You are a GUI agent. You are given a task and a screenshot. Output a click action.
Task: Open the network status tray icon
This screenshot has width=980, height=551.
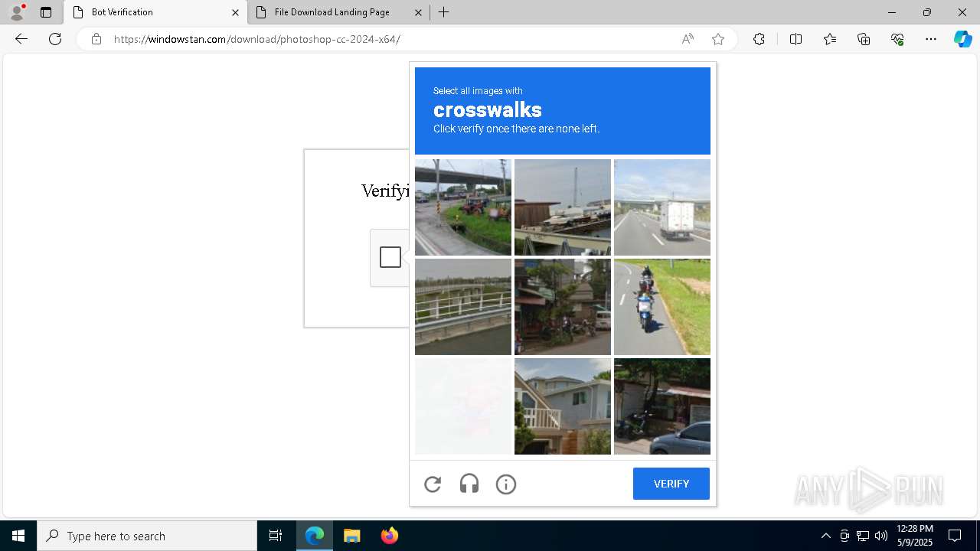863,536
